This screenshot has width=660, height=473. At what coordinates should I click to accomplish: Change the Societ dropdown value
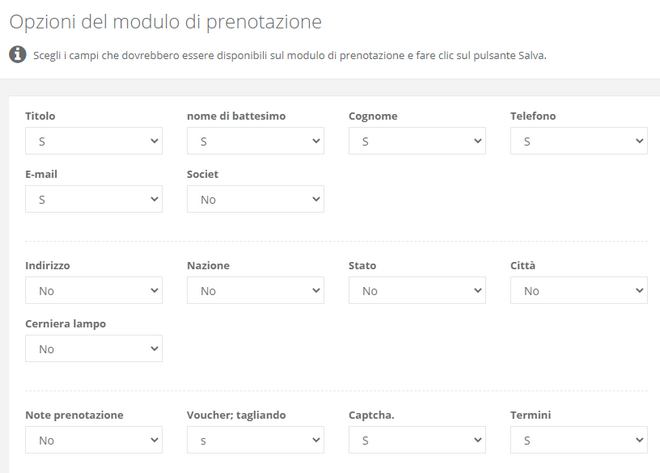click(x=255, y=199)
